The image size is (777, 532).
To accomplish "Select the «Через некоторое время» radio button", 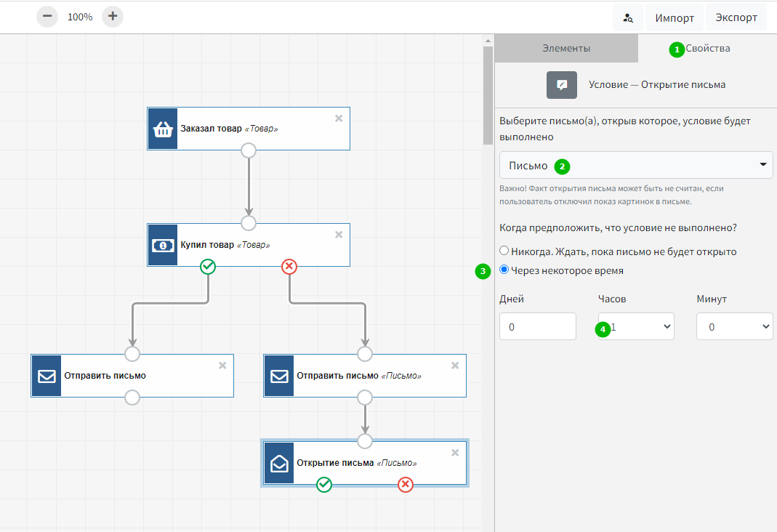I will point(504,270).
